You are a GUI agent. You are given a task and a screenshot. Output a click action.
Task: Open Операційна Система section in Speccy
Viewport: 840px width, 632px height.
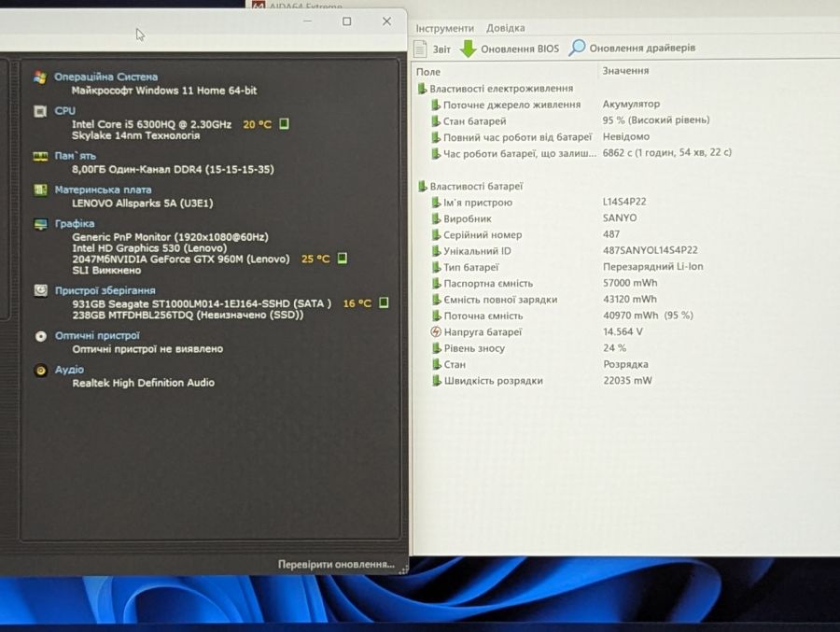(106, 77)
